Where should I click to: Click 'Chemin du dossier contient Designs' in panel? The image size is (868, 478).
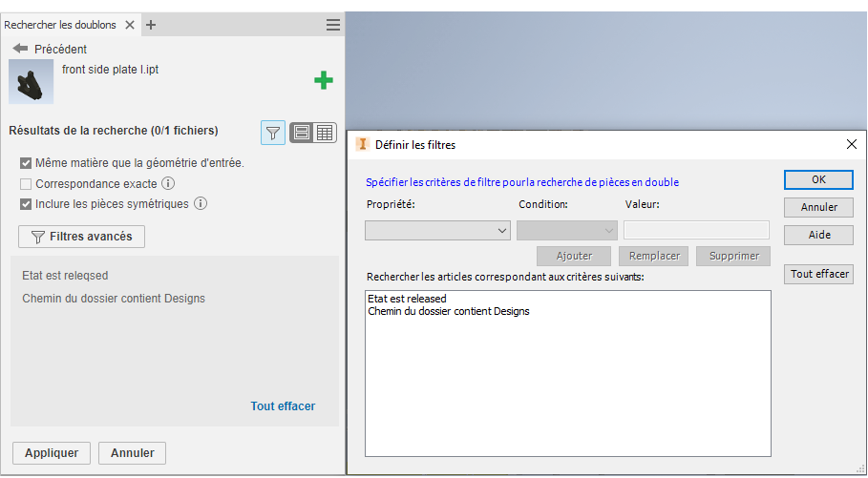coord(114,299)
